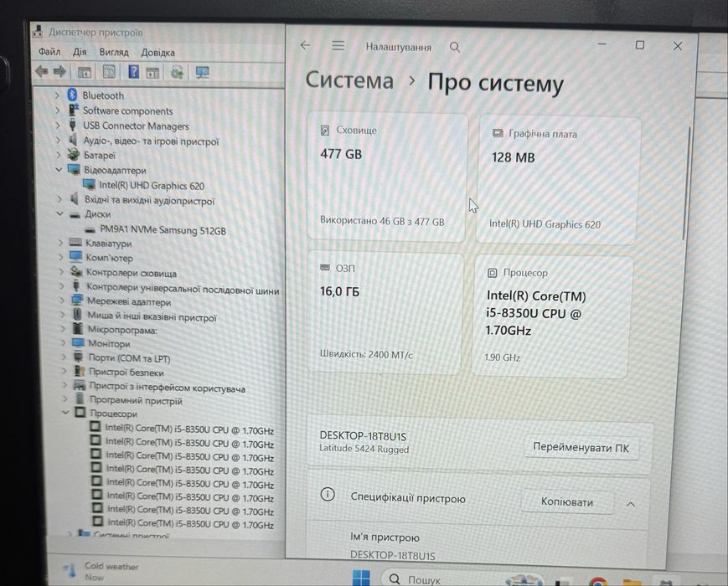728x586 pixels.
Task: Click the Батареї battery icon
Action: pyautogui.click(x=74, y=154)
